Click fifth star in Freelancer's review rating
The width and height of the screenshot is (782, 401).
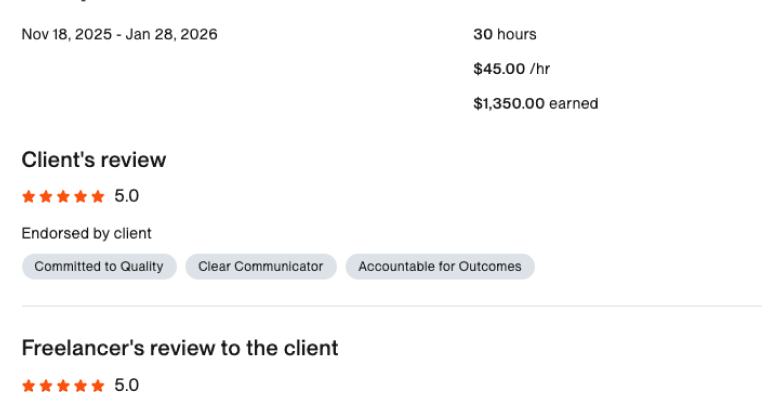98,386
